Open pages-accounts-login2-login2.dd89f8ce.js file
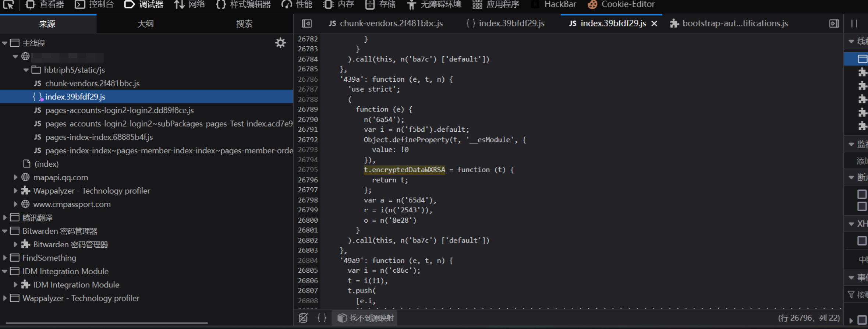The height and width of the screenshot is (329, 868). click(120, 110)
